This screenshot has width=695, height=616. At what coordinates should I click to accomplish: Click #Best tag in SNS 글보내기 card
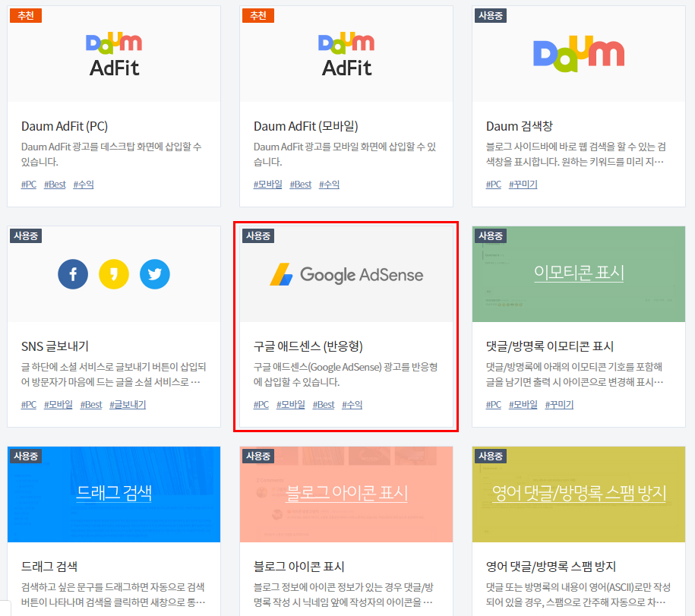(91, 405)
